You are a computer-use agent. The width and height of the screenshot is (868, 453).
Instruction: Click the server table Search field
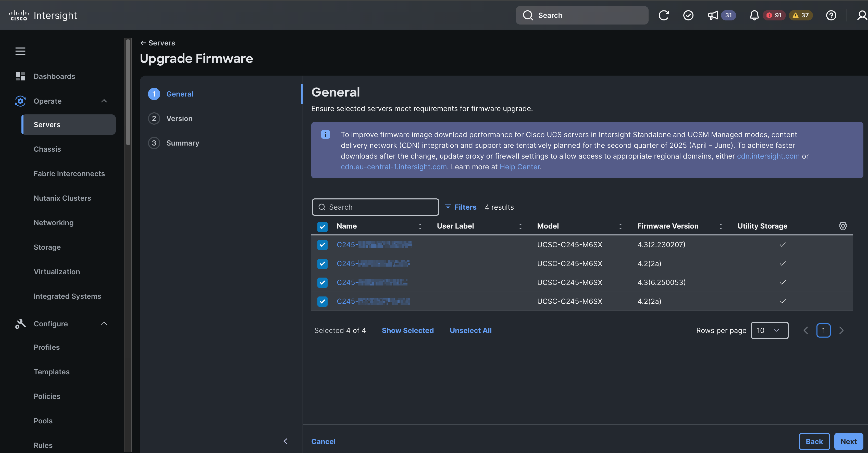click(375, 207)
